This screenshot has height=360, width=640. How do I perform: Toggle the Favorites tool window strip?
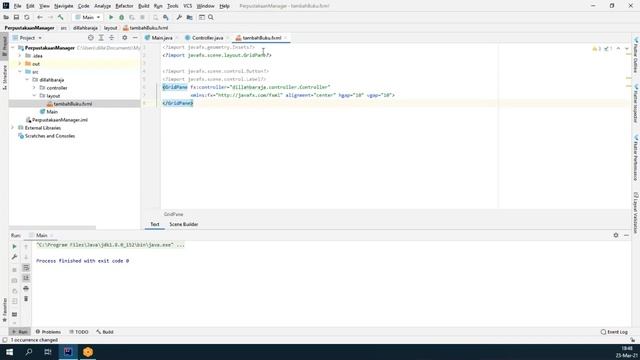click(x=4, y=310)
